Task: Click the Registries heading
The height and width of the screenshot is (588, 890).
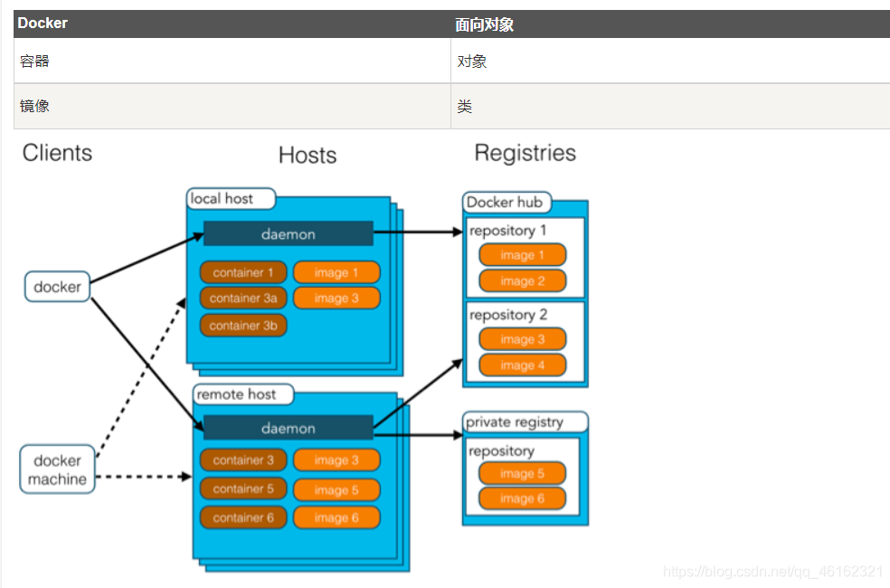Action: 525,153
